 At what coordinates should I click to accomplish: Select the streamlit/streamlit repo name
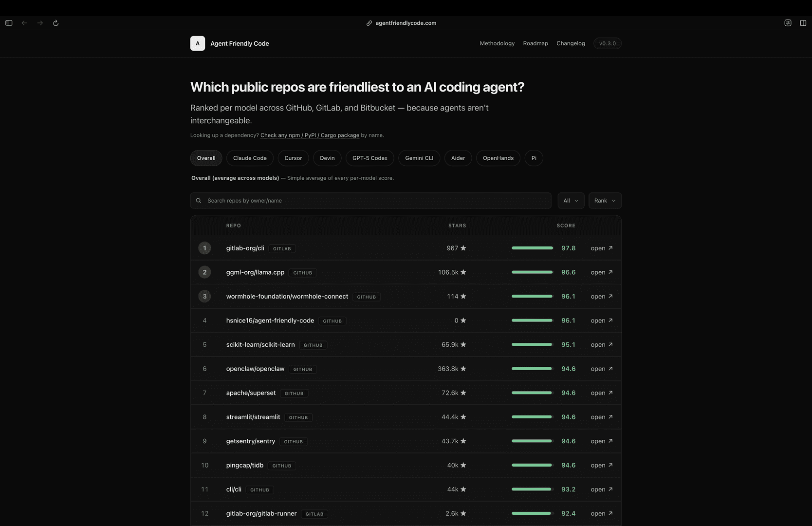(253, 417)
